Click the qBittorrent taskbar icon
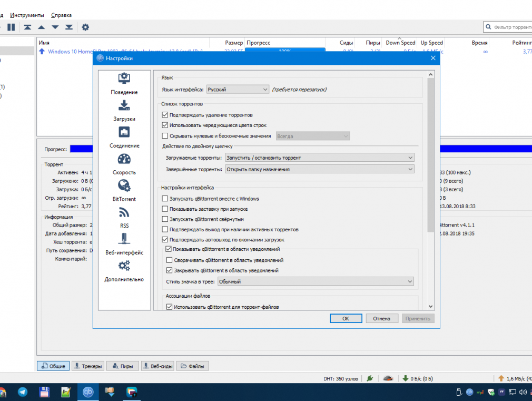The height and width of the screenshot is (401, 532). coord(88,392)
